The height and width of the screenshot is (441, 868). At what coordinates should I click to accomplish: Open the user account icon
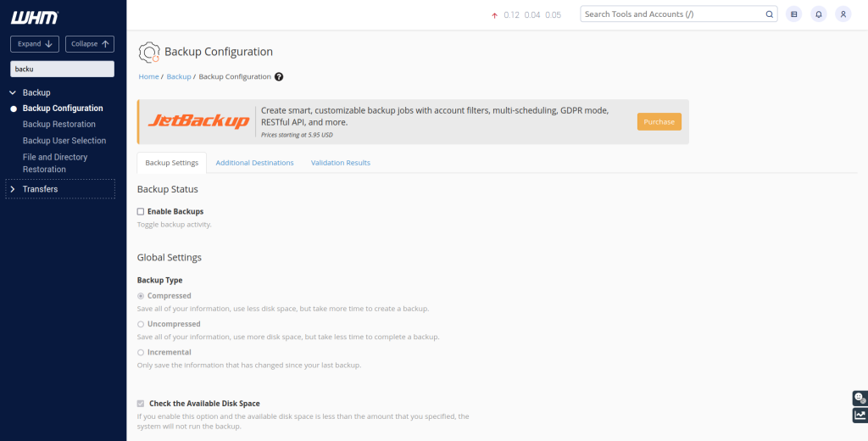[x=843, y=14]
